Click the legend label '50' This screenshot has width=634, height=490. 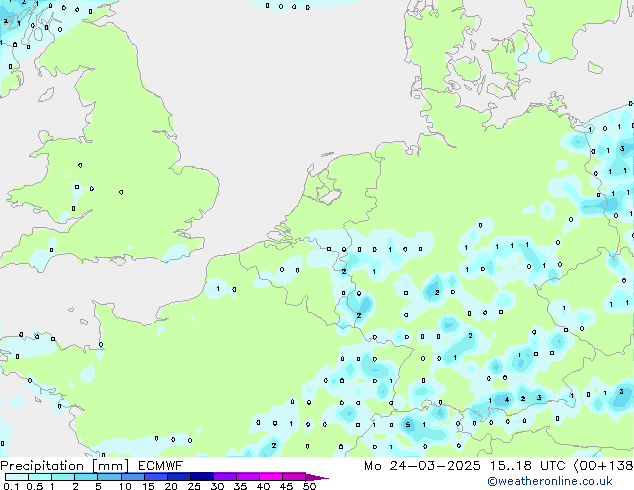coord(309,486)
